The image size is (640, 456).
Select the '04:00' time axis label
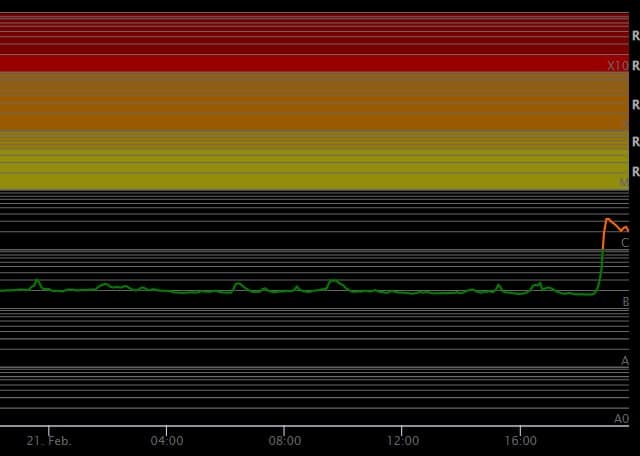pyautogui.click(x=167, y=441)
